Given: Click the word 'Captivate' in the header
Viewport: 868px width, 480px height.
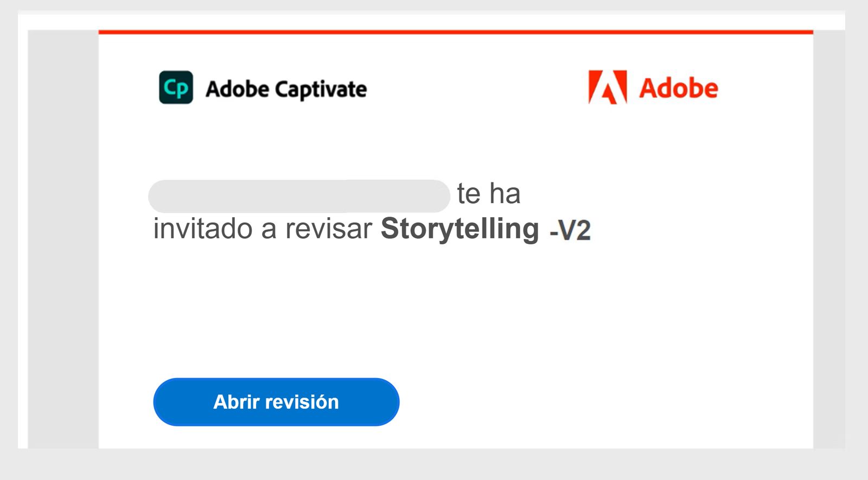Looking at the screenshot, I should 321,90.
